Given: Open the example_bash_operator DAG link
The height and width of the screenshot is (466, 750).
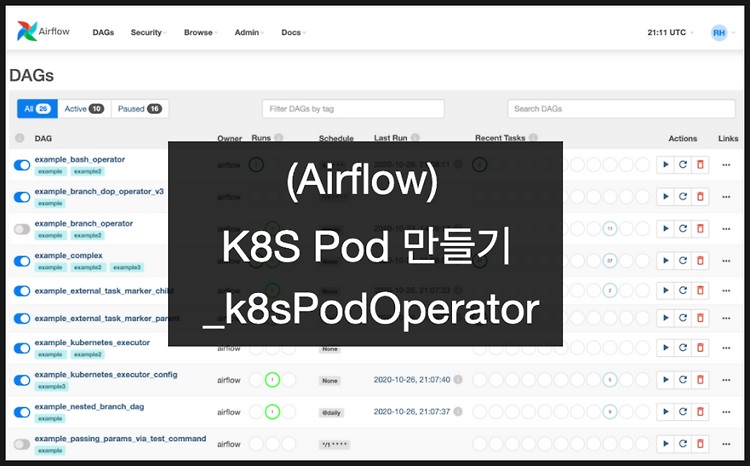Looking at the screenshot, I should [x=79, y=159].
